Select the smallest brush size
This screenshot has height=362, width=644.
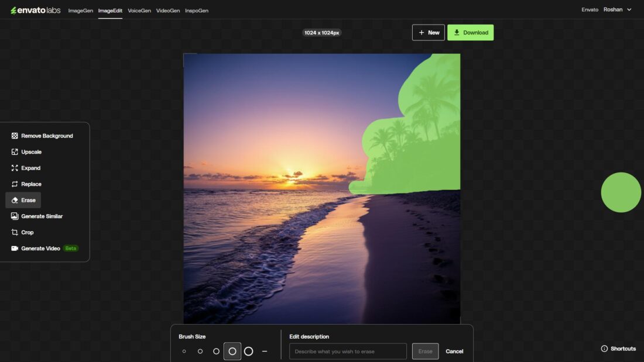pyautogui.click(x=184, y=351)
